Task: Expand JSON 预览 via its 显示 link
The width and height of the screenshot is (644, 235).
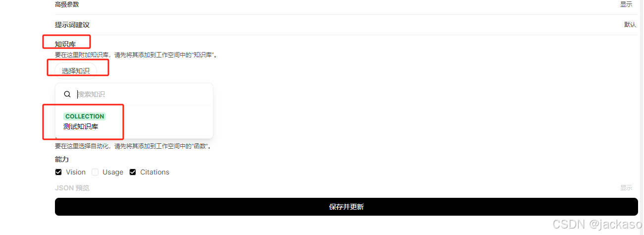Action: (626, 188)
